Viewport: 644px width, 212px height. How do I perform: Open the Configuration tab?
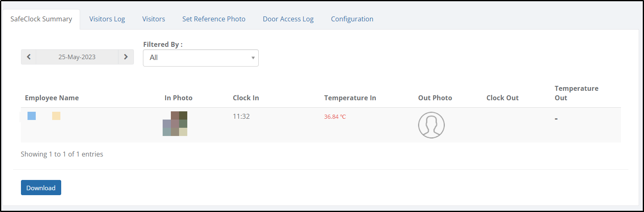(x=352, y=19)
